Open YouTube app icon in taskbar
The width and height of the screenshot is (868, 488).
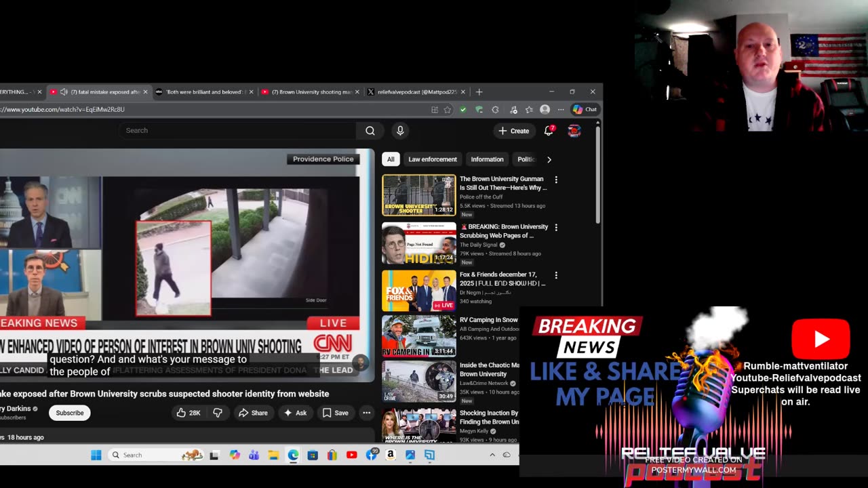point(351,455)
